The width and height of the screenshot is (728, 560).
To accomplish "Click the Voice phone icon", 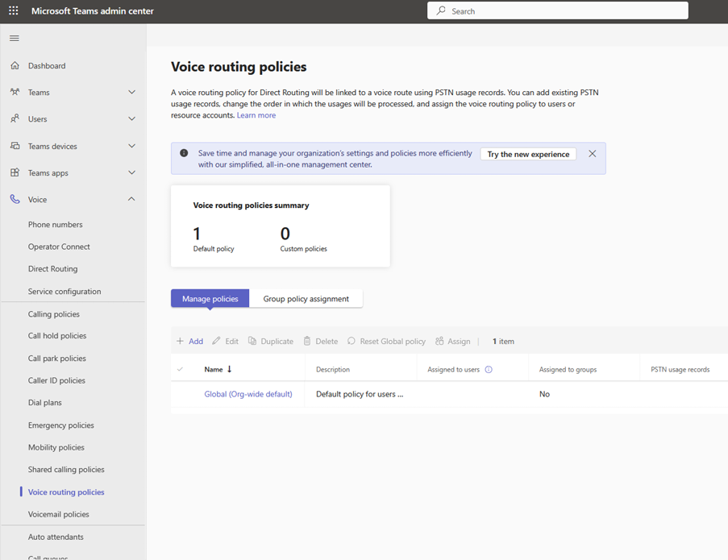I will (x=15, y=199).
